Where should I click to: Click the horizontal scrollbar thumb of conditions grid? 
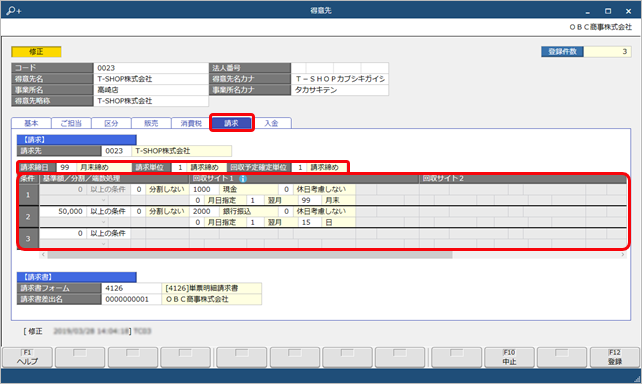coord(250,255)
